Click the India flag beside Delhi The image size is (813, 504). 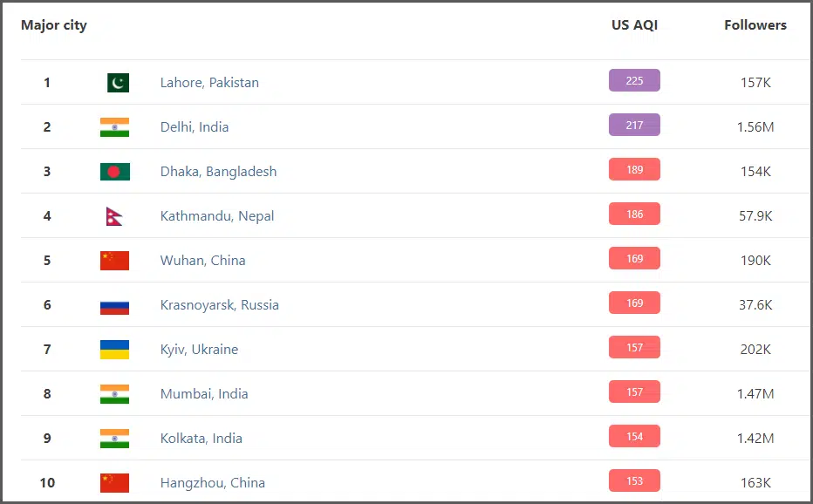[114, 127]
